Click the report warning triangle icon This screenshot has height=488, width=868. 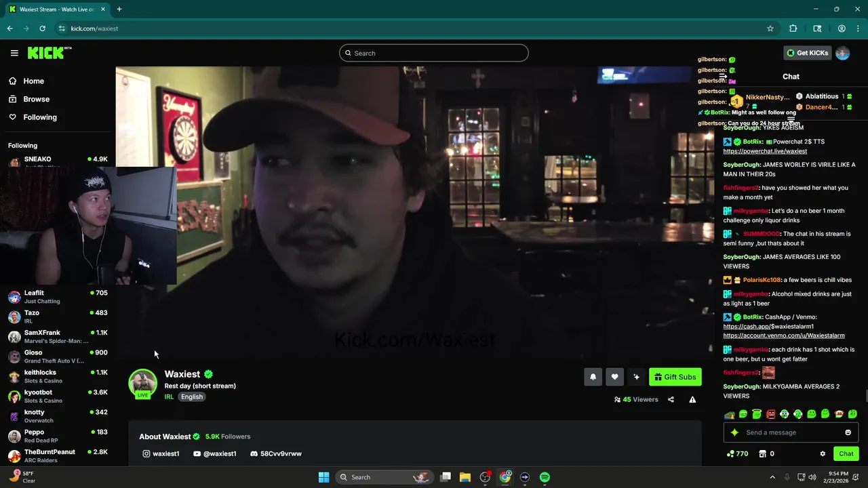692,400
